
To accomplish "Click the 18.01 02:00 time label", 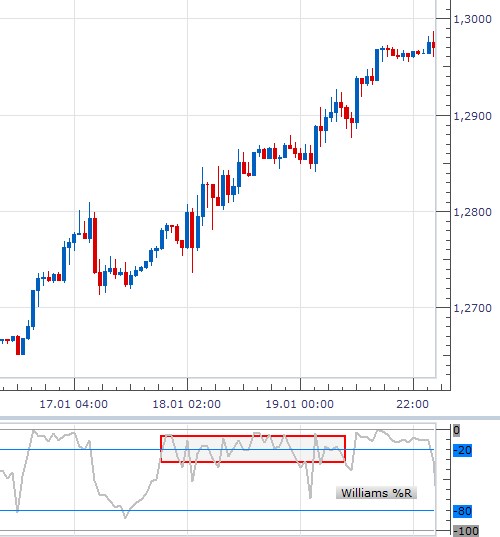I will [187, 404].
